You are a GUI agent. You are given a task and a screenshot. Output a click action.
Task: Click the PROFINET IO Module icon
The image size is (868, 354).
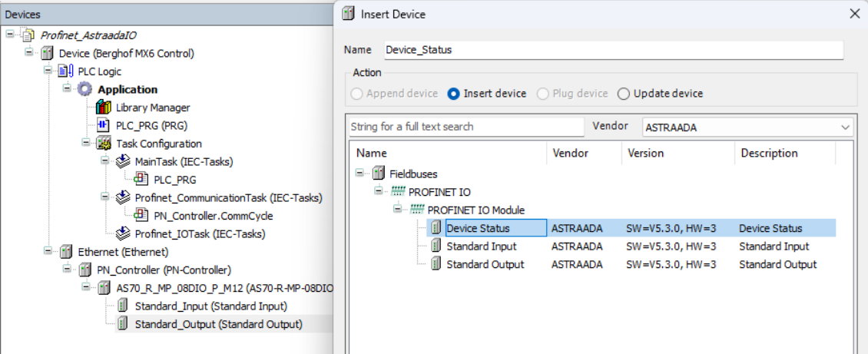pyautogui.click(x=416, y=210)
